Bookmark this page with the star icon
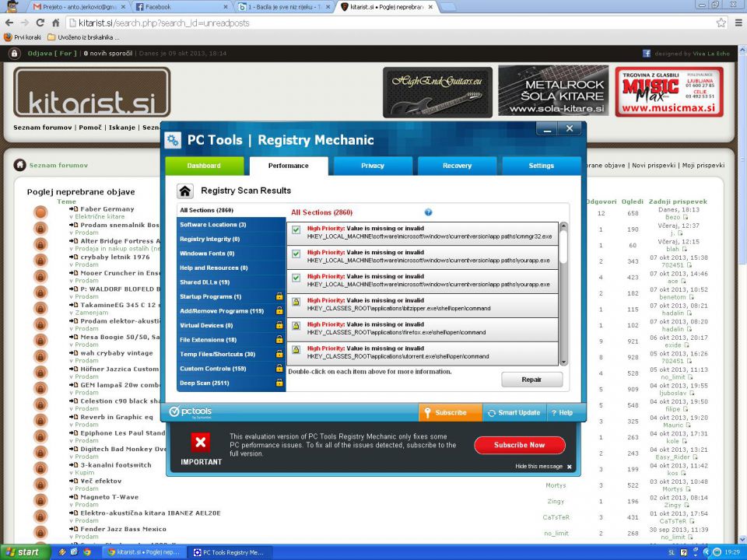 click(721, 23)
